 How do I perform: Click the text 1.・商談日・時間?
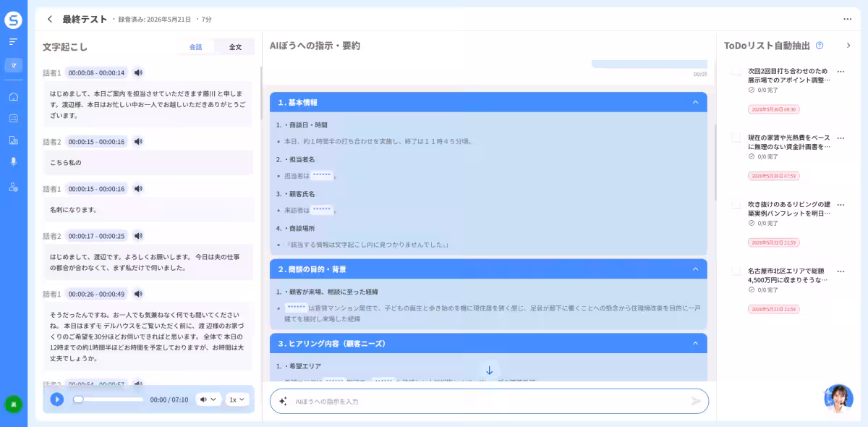(x=302, y=124)
